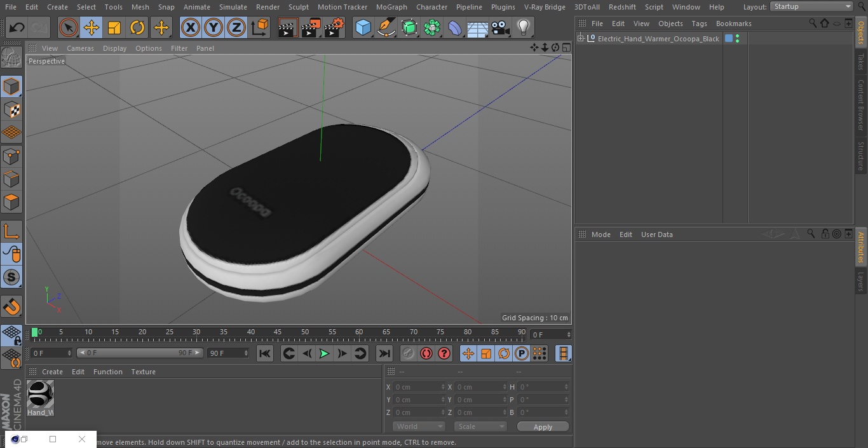The height and width of the screenshot is (448, 868).
Task: Switch to Points mode
Action: (x=11, y=156)
